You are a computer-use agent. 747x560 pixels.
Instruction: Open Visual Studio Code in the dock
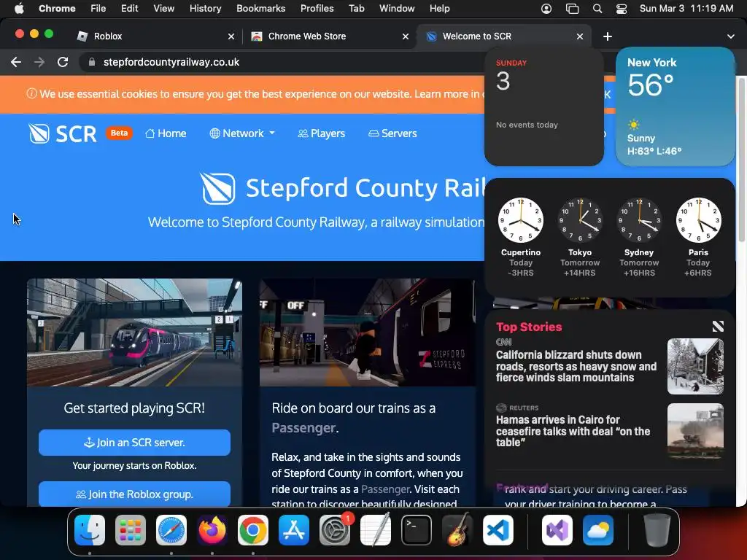click(498, 530)
